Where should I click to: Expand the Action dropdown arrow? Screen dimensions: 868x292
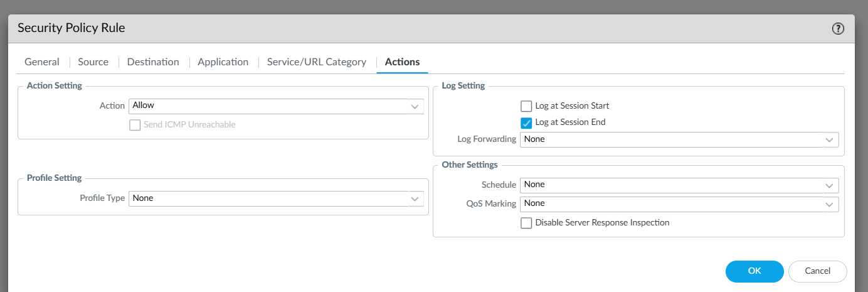click(415, 107)
